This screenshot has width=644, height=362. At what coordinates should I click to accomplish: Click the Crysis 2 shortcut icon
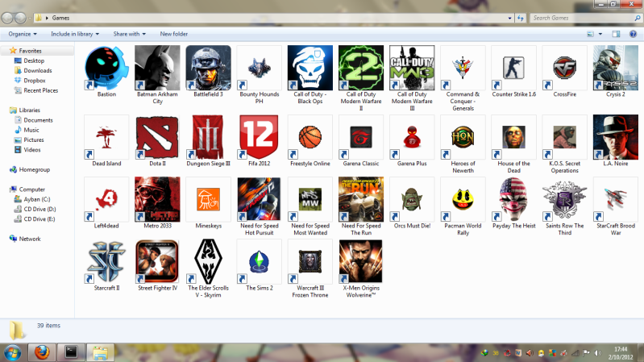(x=616, y=69)
